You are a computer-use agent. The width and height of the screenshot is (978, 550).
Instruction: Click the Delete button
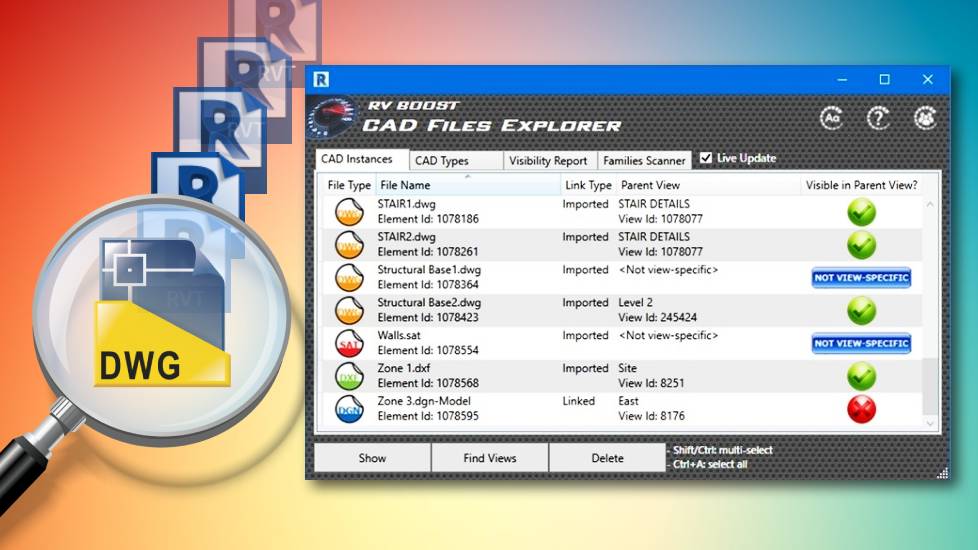tap(608, 458)
